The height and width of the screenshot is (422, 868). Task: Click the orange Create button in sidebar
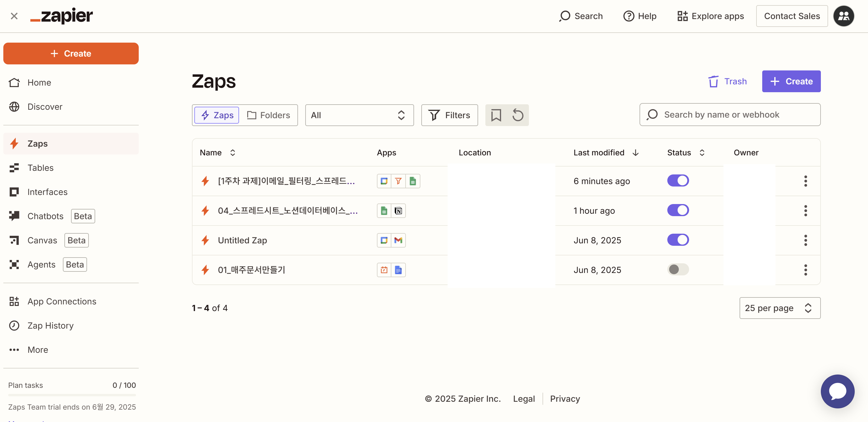[x=71, y=53]
